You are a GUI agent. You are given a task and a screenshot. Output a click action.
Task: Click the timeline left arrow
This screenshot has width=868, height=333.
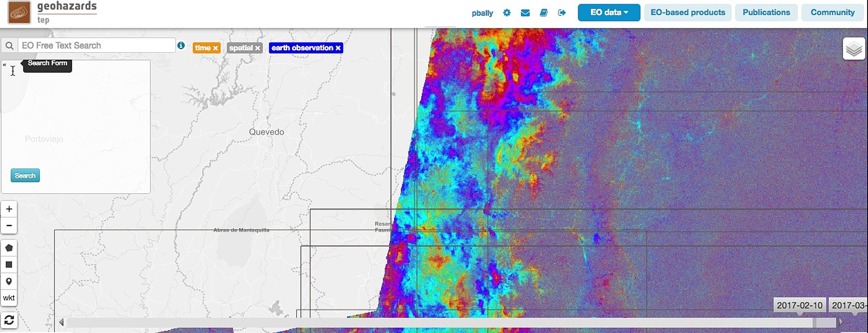61,322
